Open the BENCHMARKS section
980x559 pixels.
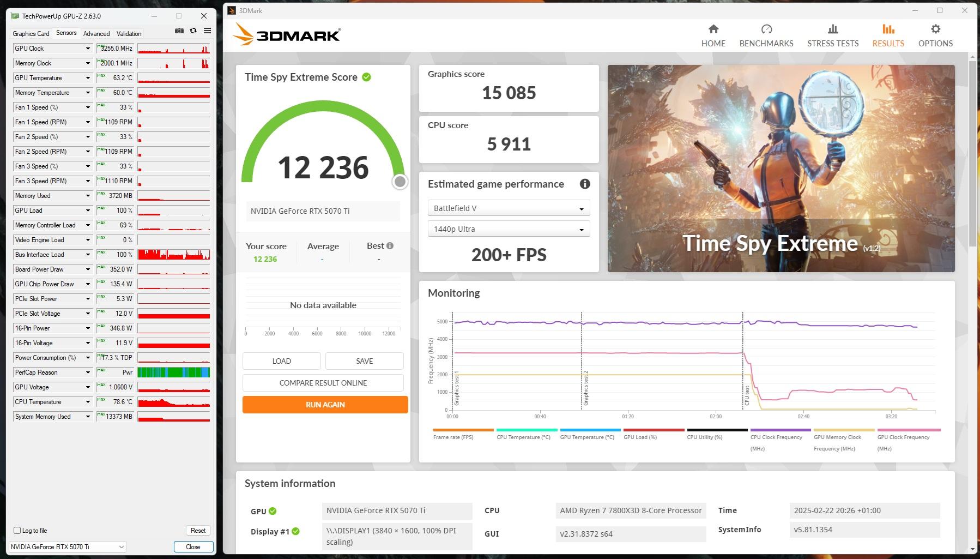[766, 36]
